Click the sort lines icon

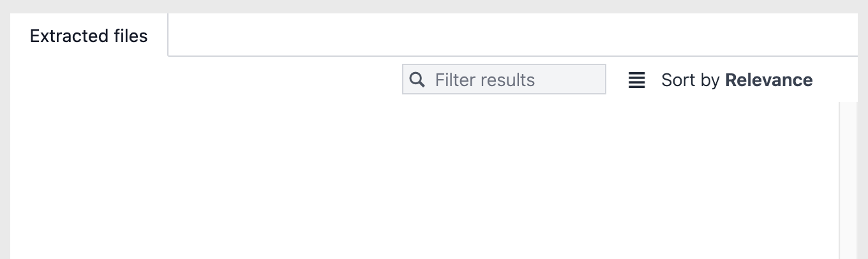coord(636,80)
